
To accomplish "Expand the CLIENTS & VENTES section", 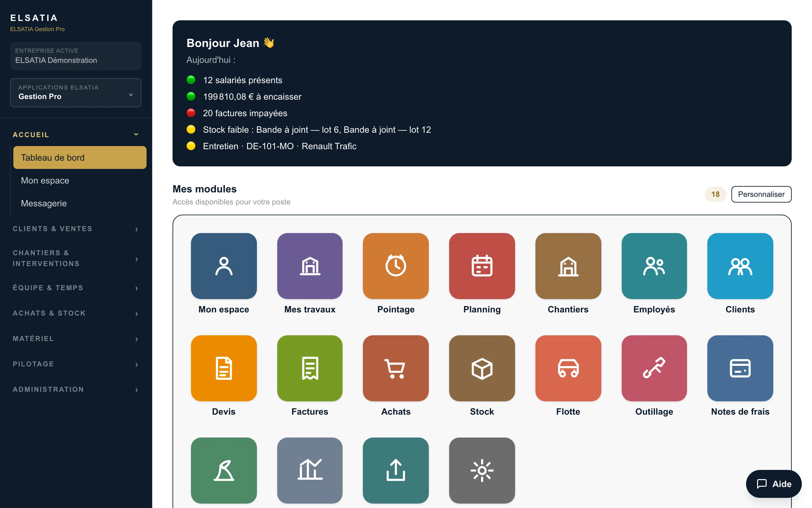I will click(75, 229).
